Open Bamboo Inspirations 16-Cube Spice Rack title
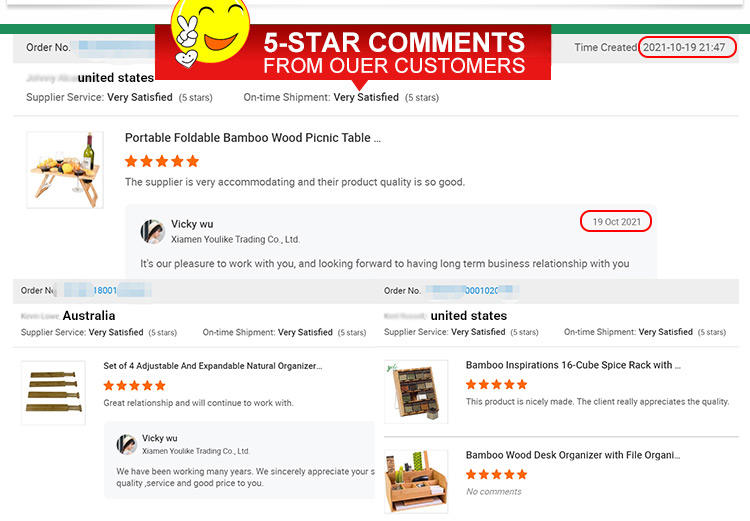Screen dimensions: 750x521 [573, 365]
